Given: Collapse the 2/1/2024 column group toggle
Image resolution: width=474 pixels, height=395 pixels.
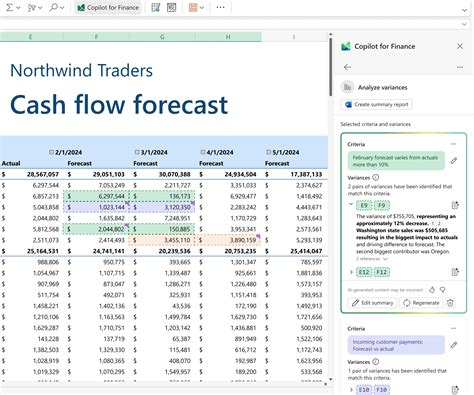Looking at the screenshot, I should 51,152.
